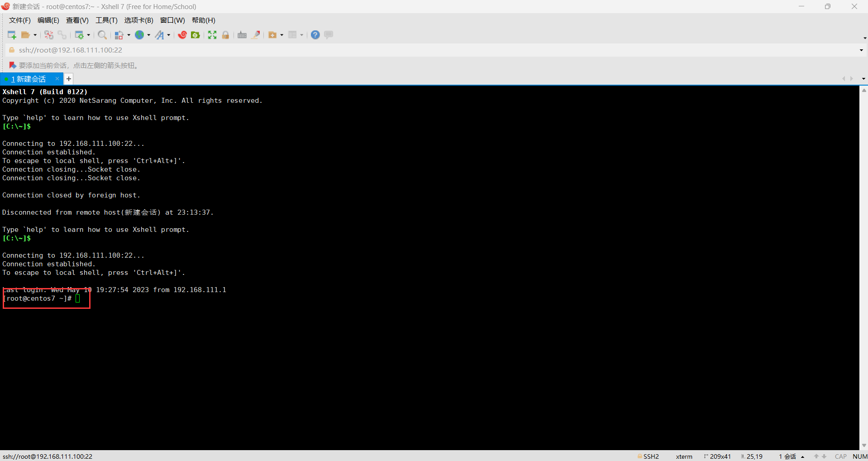Image resolution: width=868 pixels, height=461 pixels.
Task: Click the New Session toolbar icon
Action: coord(12,35)
